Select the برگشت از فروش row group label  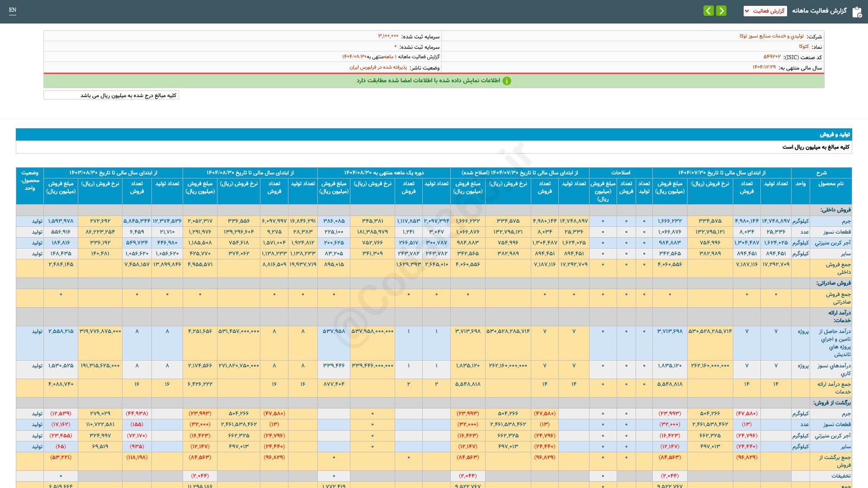click(832, 403)
